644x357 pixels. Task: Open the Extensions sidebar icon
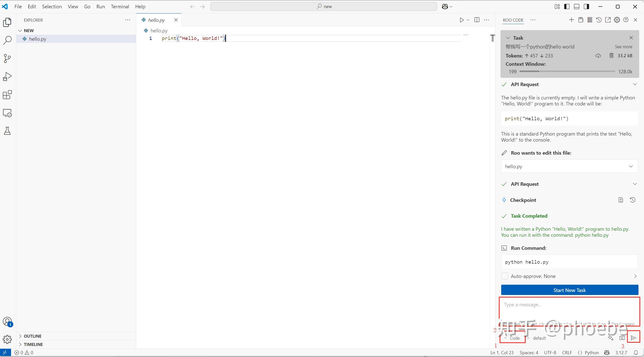[7, 95]
